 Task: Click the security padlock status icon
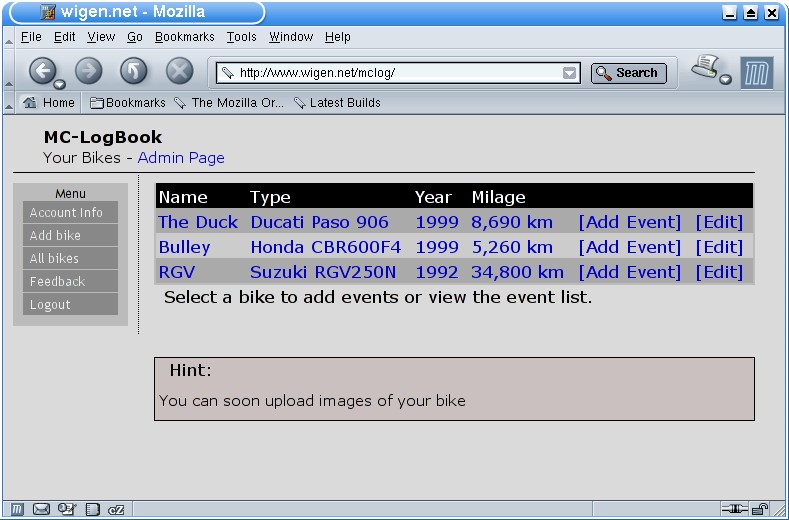point(760,509)
